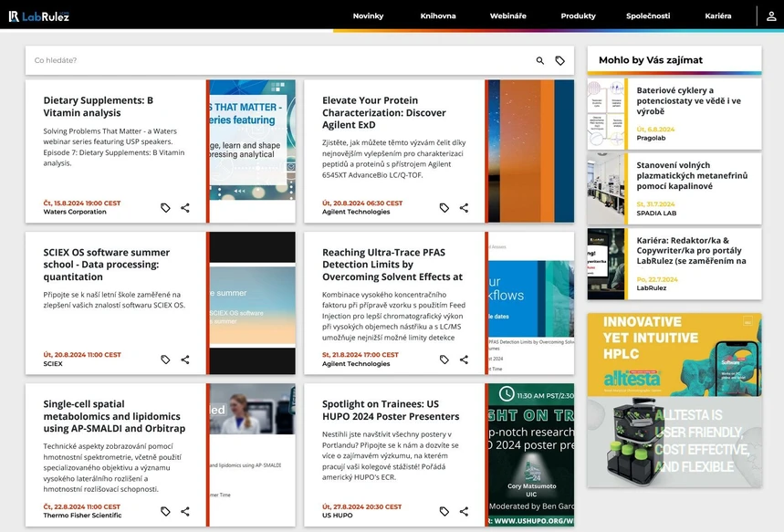The height and width of the screenshot is (532, 784).
Task: Click 'Waters Corporation' company name
Action: point(75,212)
